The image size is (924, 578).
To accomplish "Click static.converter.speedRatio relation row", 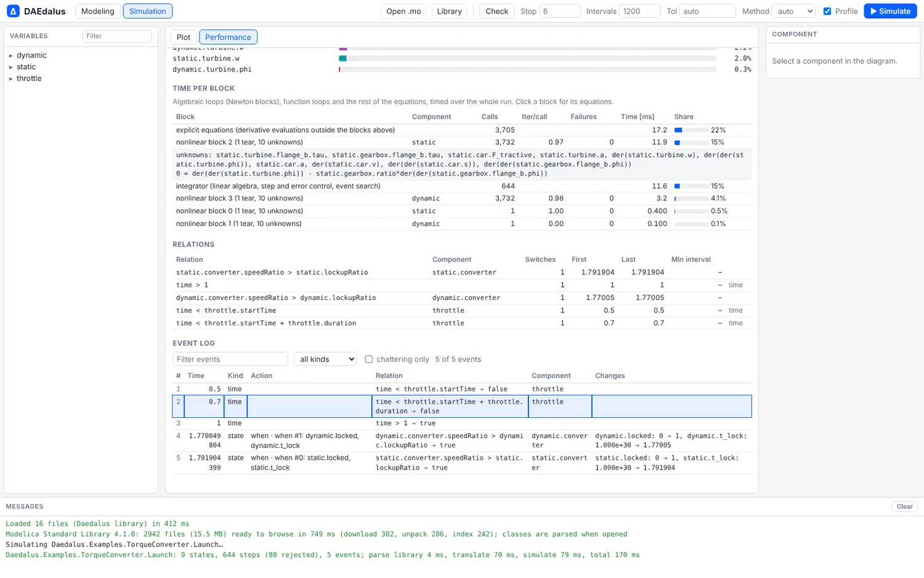I will 461,272.
